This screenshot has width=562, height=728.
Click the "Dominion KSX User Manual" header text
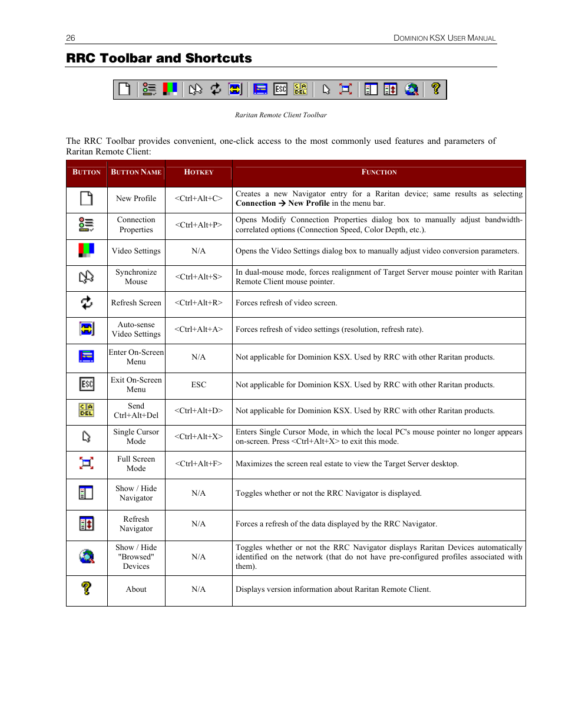point(445,38)
